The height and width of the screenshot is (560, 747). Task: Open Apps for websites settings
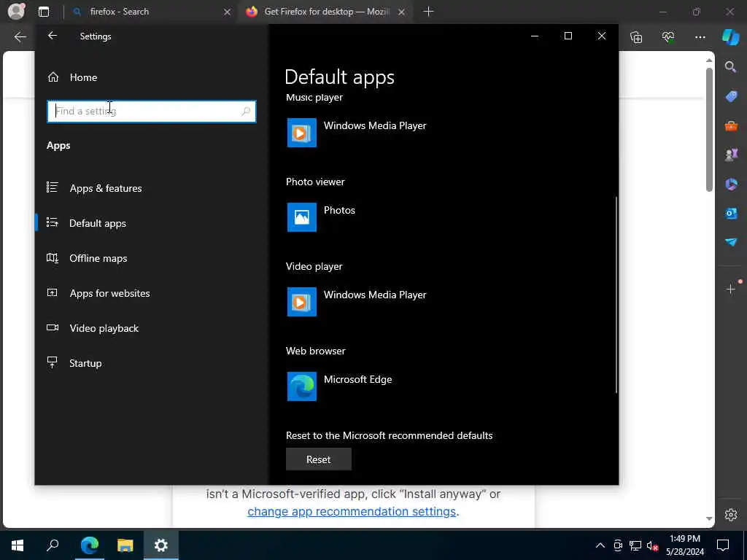point(109,293)
